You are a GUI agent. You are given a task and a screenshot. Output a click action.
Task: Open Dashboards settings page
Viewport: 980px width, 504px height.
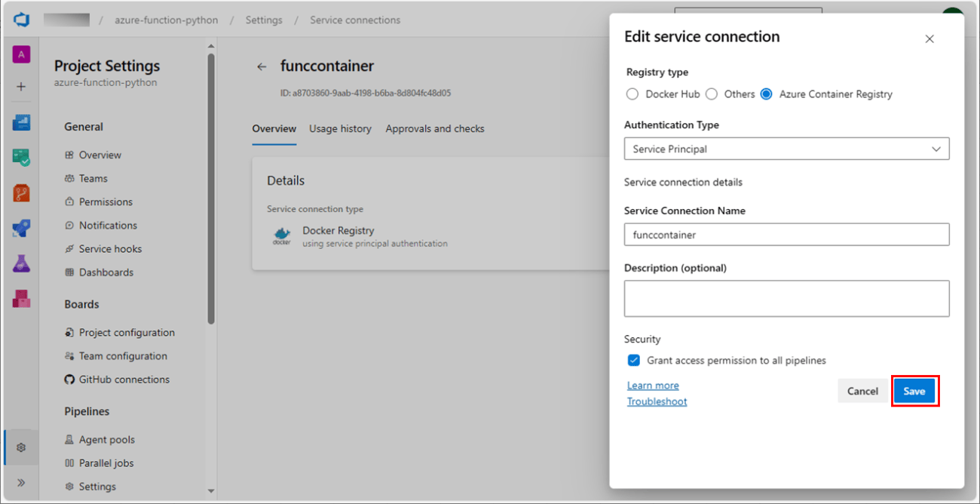(106, 272)
